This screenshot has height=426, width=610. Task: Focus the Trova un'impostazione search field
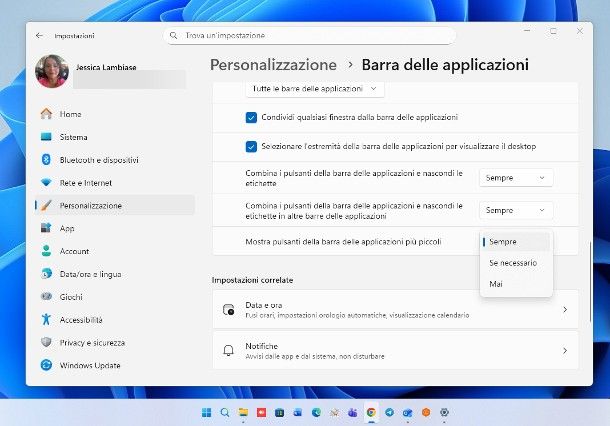pyautogui.click(x=312, y=35)
